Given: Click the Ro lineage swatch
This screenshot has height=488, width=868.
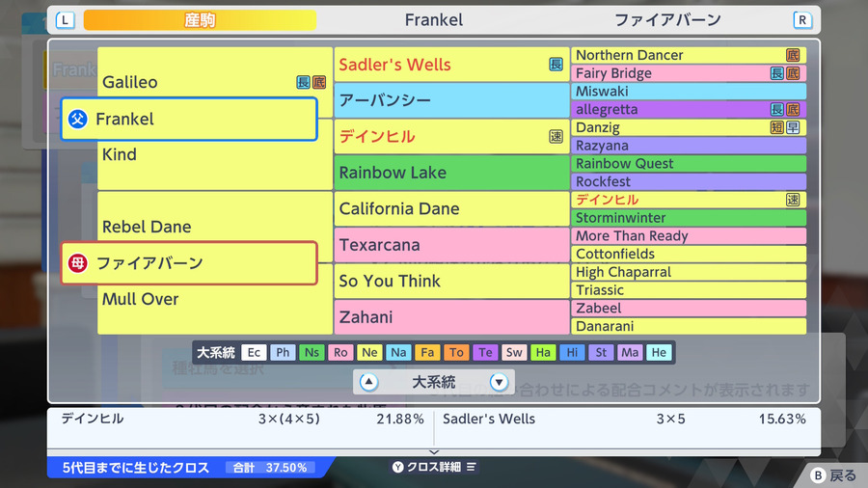Looking at the screenshot, I should tap(340, 352).
